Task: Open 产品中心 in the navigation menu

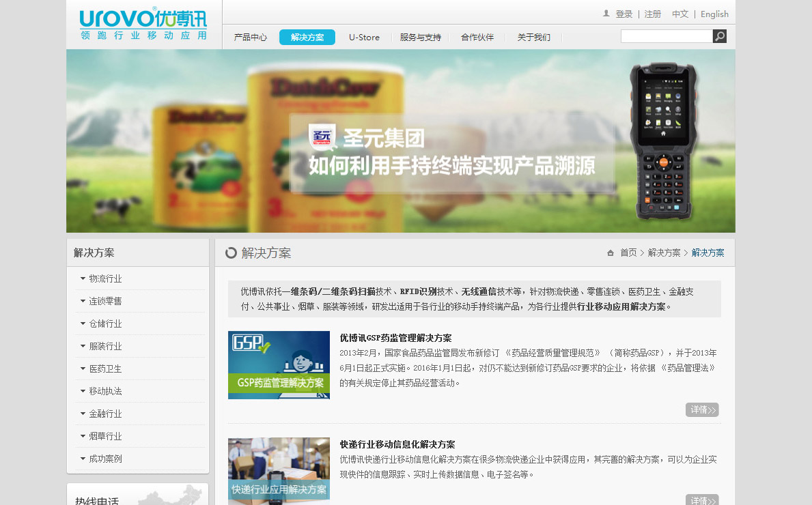Action: click(x=251, y=38)
